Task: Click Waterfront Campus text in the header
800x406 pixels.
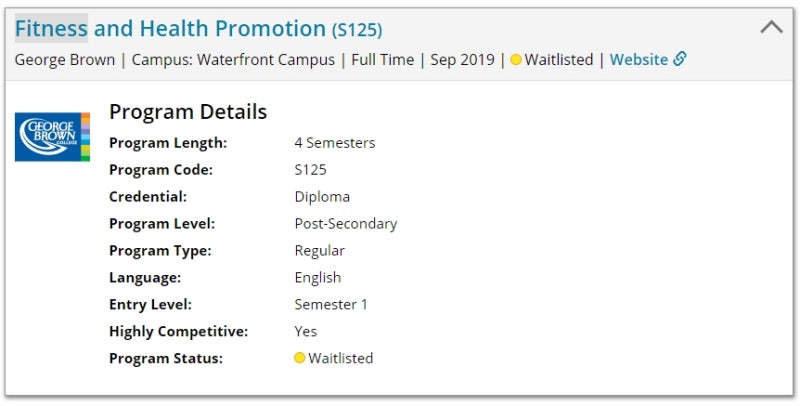Action: [x=266, y=60]
